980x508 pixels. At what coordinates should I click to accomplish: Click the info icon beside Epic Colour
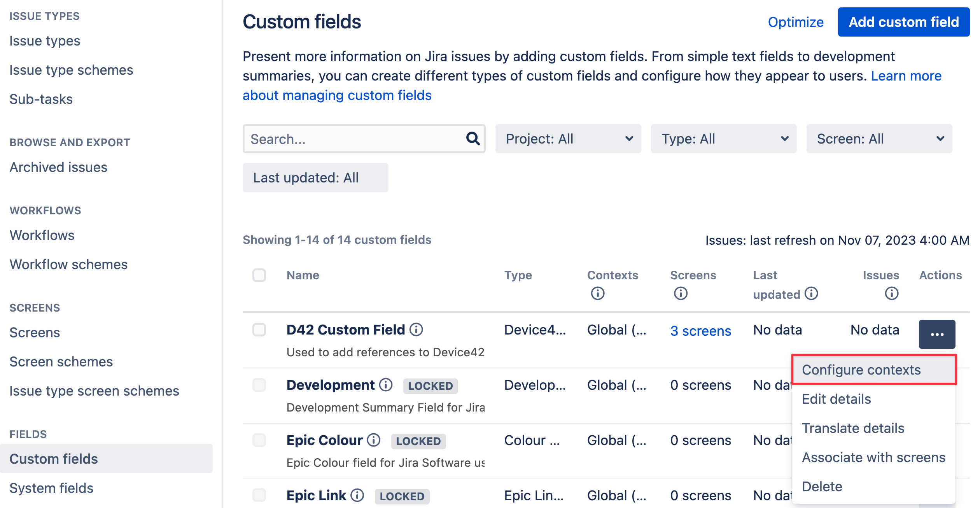pos(373,441)
